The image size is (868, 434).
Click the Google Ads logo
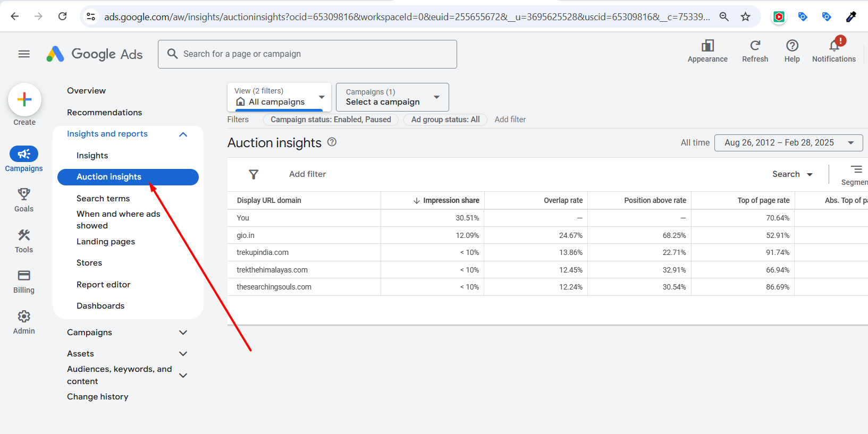95,54
